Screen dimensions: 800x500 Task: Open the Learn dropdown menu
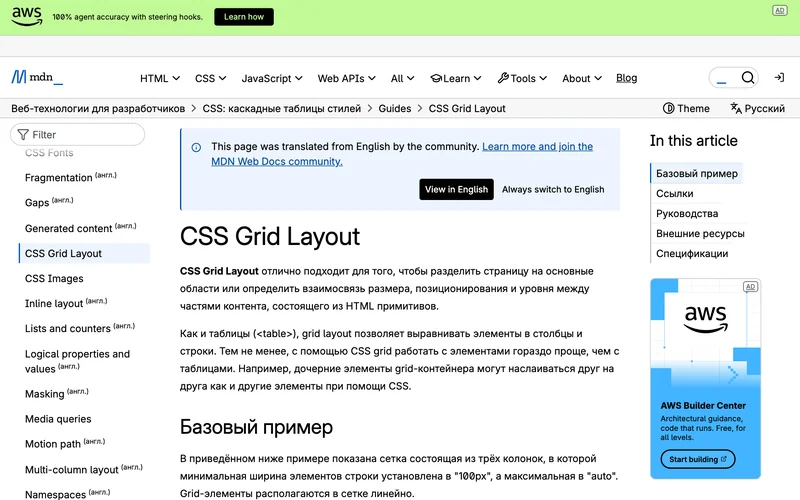(456, 78)
